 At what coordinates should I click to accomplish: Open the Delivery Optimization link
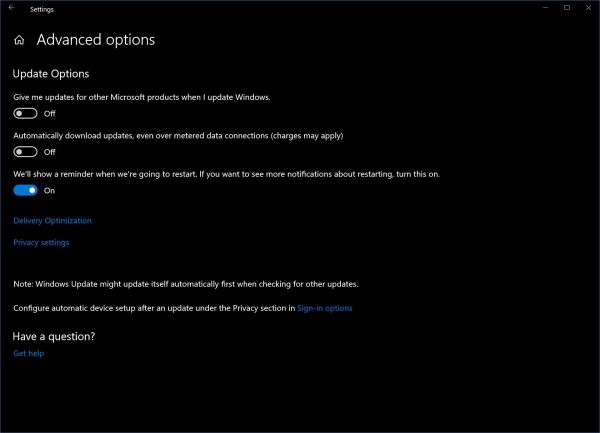click(52, 220)
